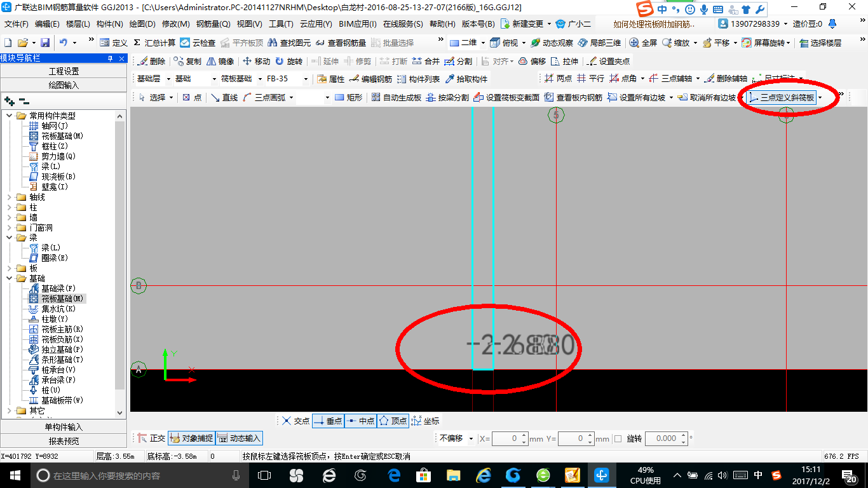
Task: Click the Windows Start button
Action: pos(15,475)
